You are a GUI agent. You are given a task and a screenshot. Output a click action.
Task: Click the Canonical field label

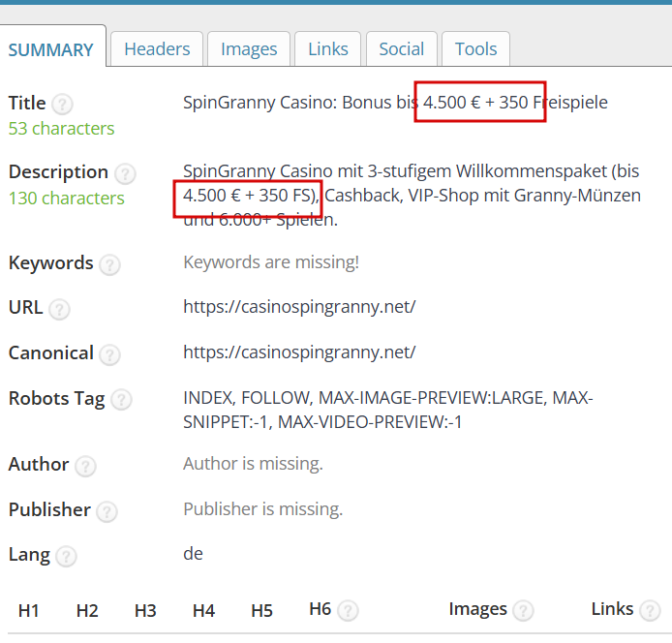tap(51, 353)
